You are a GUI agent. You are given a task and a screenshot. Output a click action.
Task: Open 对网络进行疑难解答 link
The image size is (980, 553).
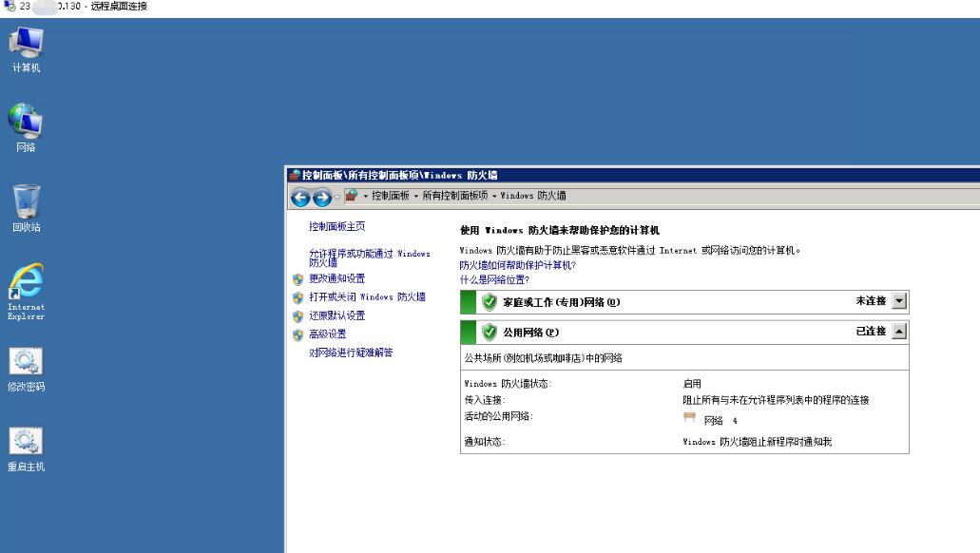coord(351,353)
